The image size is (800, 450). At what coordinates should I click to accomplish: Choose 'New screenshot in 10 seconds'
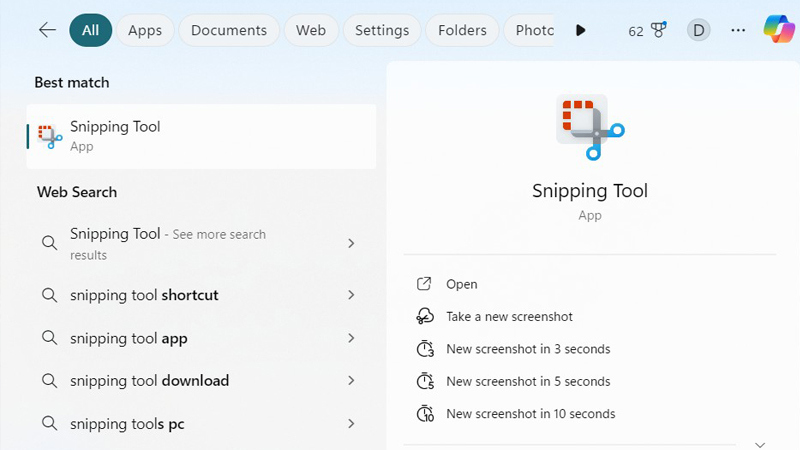pyautogui.click(x=531, y=414)
